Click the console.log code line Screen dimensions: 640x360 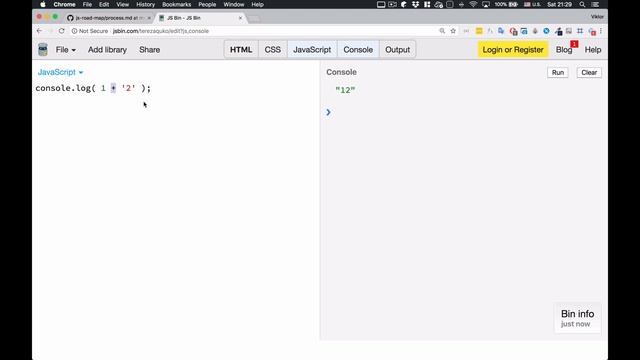coord(93,88)
